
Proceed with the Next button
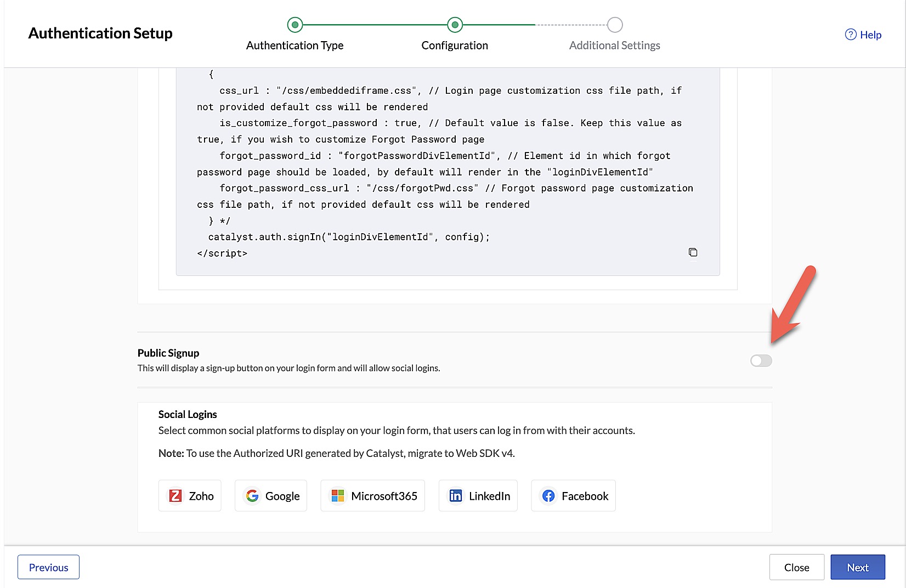coord(858,567)
